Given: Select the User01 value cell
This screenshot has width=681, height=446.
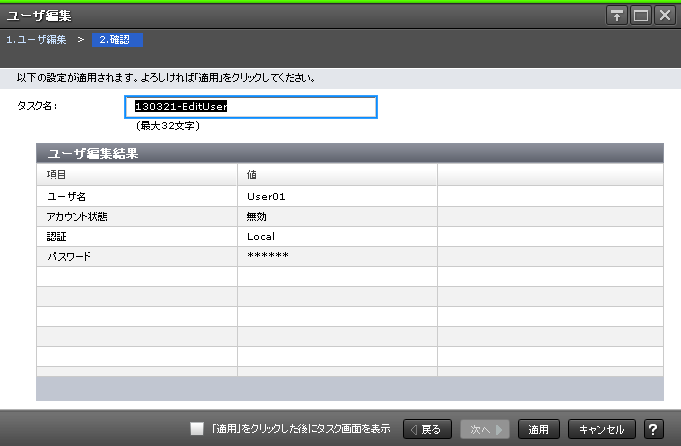Looking at the screenshot, I should click(337, 196).
